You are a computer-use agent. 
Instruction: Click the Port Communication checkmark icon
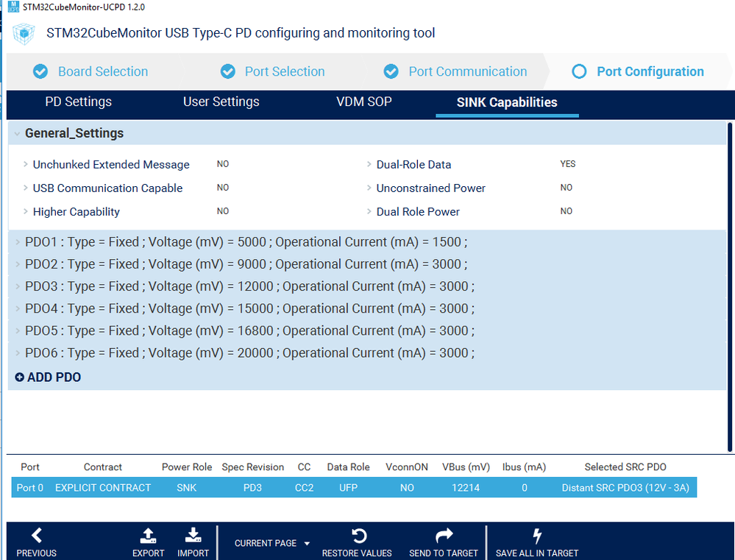coord(391,71)
